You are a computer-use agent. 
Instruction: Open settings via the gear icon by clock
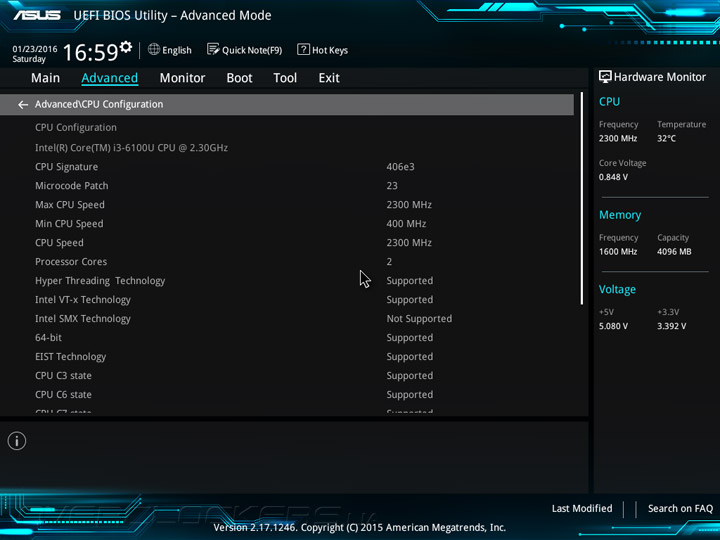pyautogui.click(x=126, y=47)
